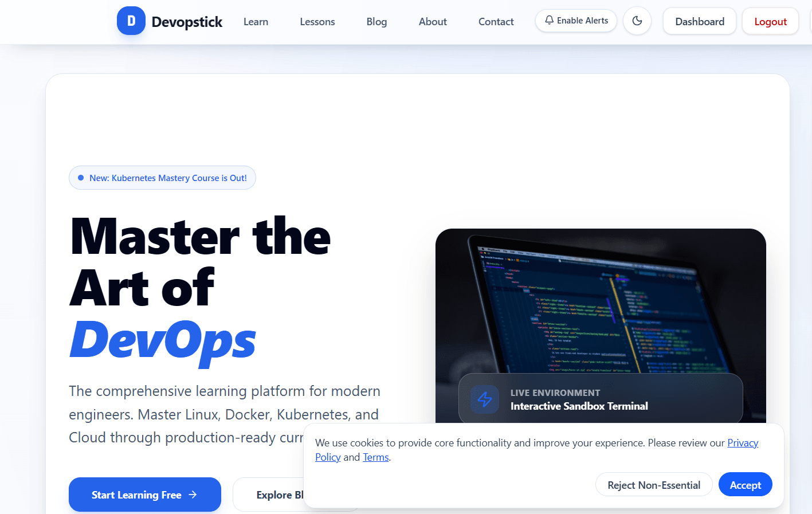
Task: Click the Kubernetes Mastery Course announcement badge
Action: pyautogui.click(x=162, y=178)
